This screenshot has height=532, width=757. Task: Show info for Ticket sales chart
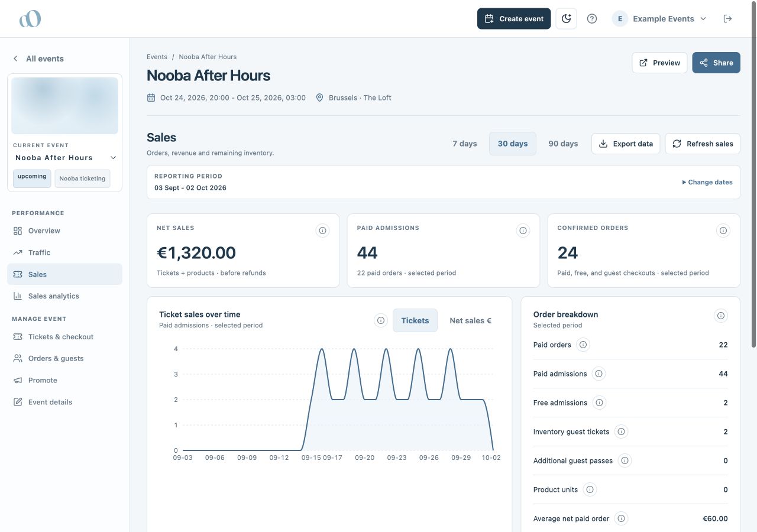[x=381, y=320]
